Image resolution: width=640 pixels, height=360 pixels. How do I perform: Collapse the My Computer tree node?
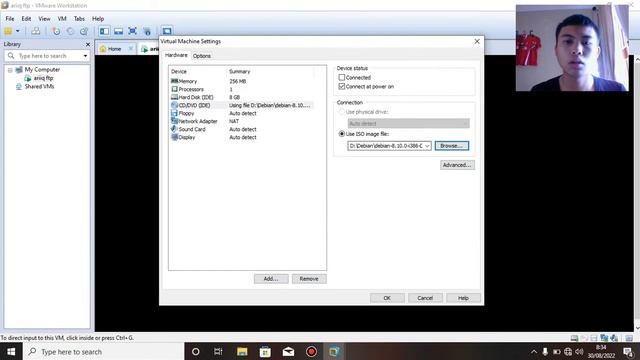[10, 70]
